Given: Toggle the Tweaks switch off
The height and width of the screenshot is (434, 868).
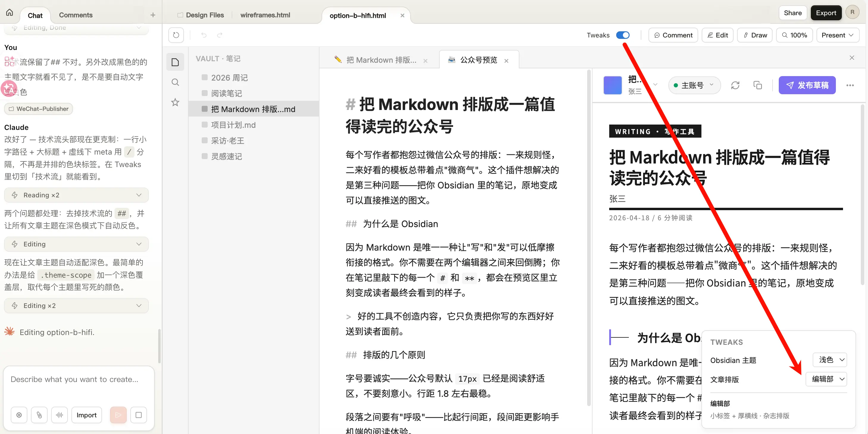Looking at the screenshot, I should pyautogui.click(x=623, y=35).
